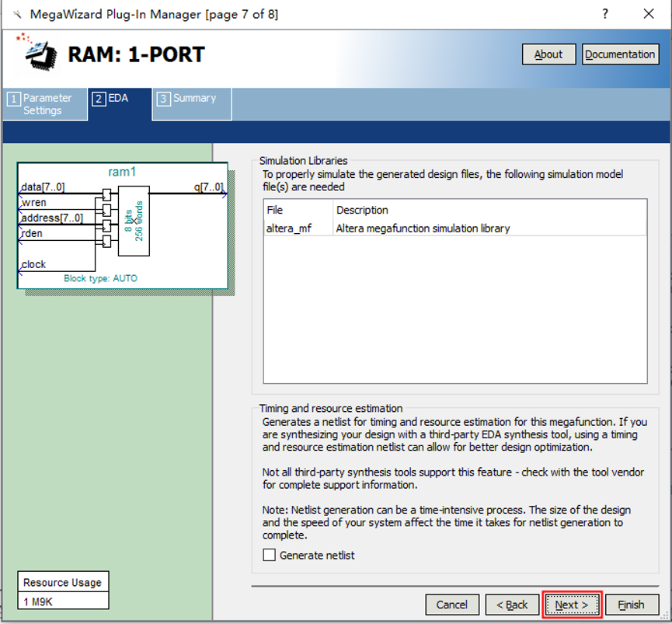Enable the Generate netlist checkbox
The image size is (672, 624).
click(269, 555)
